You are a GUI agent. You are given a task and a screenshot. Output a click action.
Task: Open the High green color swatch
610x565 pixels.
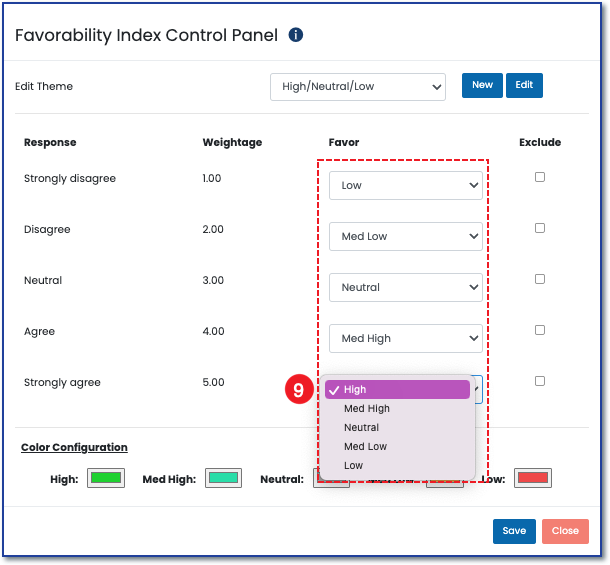[x=106, y=478]
